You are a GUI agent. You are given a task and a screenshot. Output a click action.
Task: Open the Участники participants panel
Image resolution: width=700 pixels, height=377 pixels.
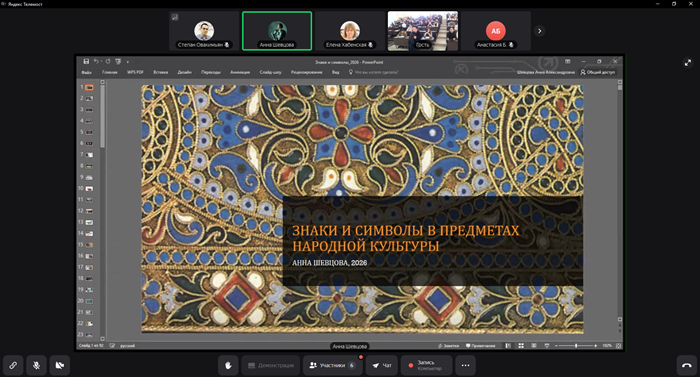332,365
